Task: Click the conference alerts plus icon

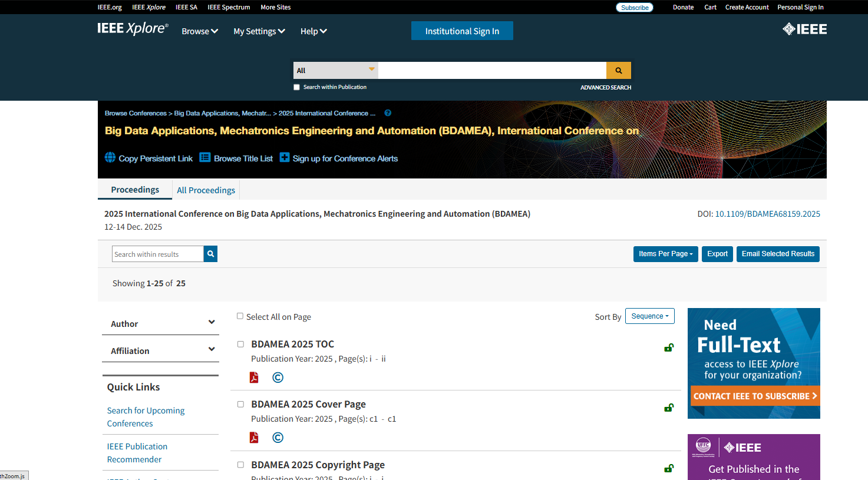Action: [x=285, y=158]
